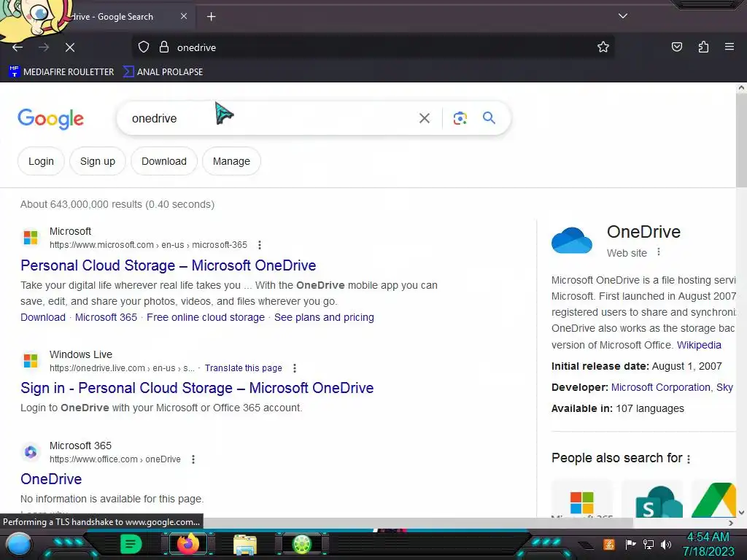
Task: Close the Google Search tab
Action: tap(184, 16)
